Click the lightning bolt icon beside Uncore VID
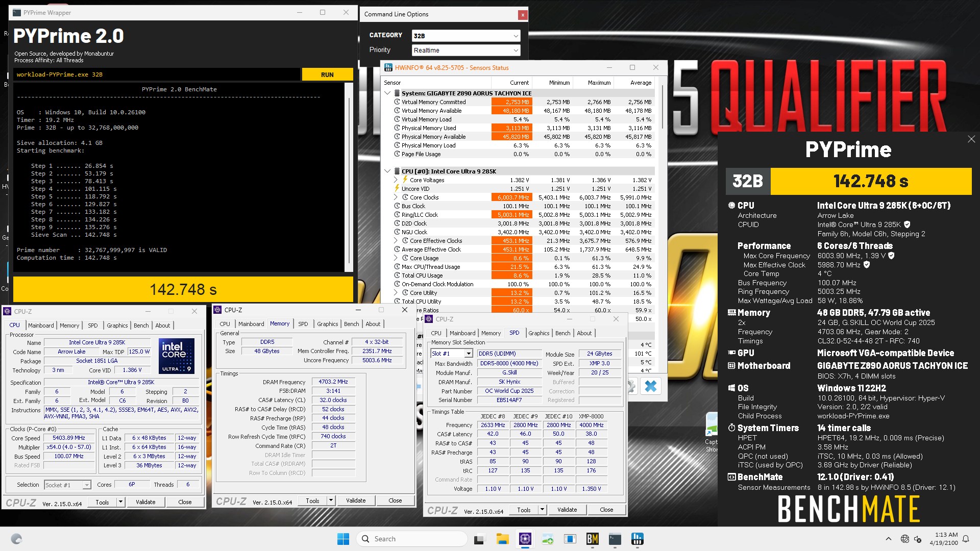The width and height of the screenshot is (980, 551). pos(397,189)
